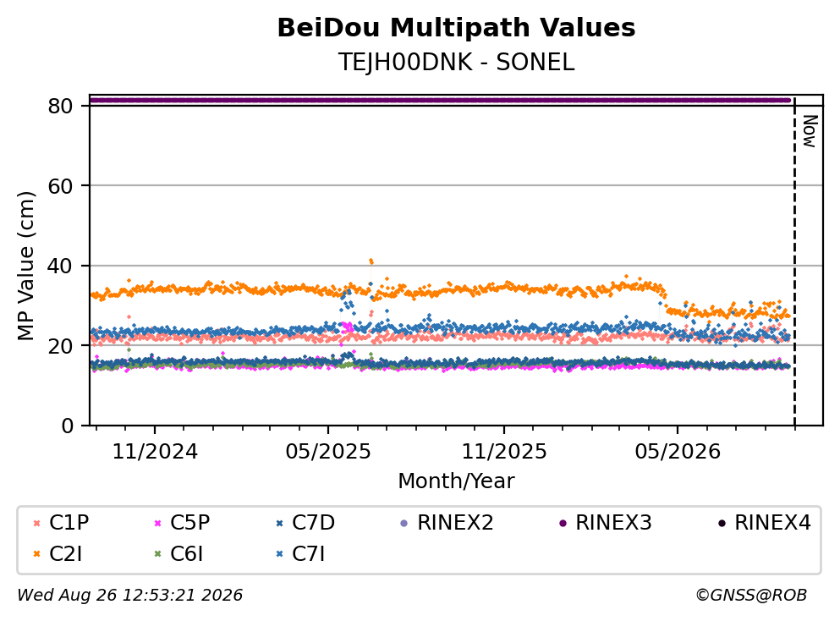Screen dimensions: 840x621
Task: Select the C6I legend label
Action: pyautogui.click(x=187, y=553)
